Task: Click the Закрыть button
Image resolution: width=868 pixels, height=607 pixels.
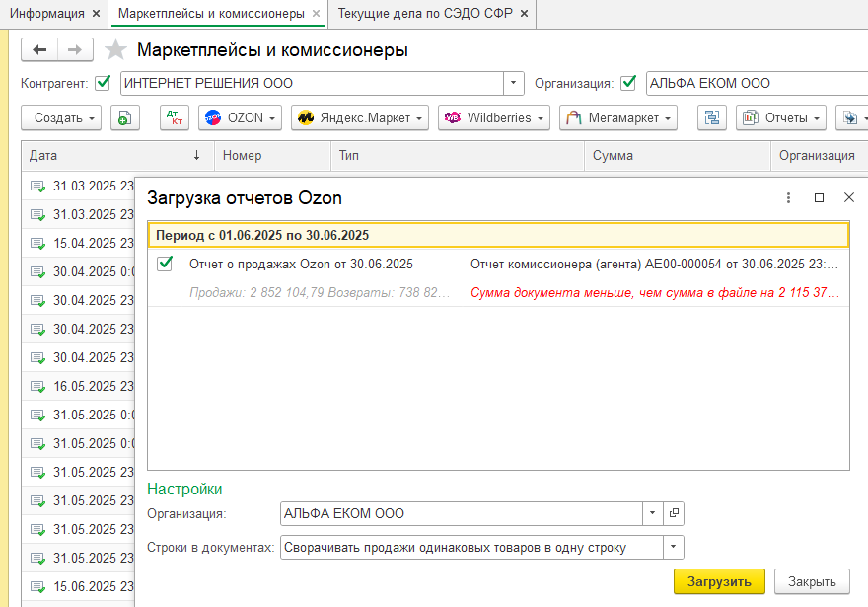Action: [x=812, y=581]
